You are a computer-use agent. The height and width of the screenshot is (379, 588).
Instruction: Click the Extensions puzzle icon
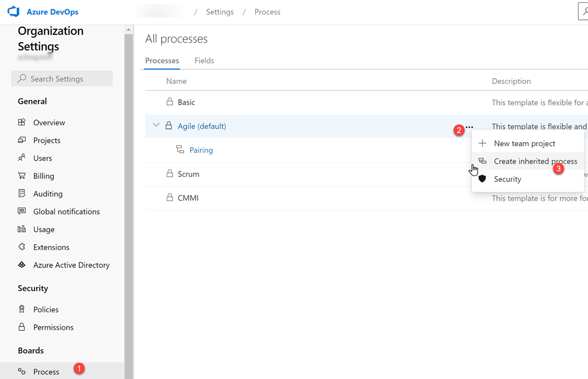(x=22, y=247)
